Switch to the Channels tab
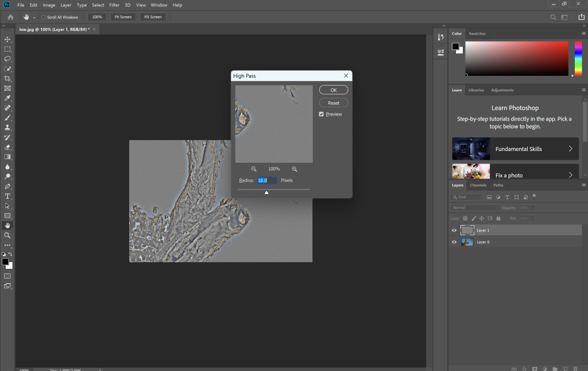 (478, 185)
